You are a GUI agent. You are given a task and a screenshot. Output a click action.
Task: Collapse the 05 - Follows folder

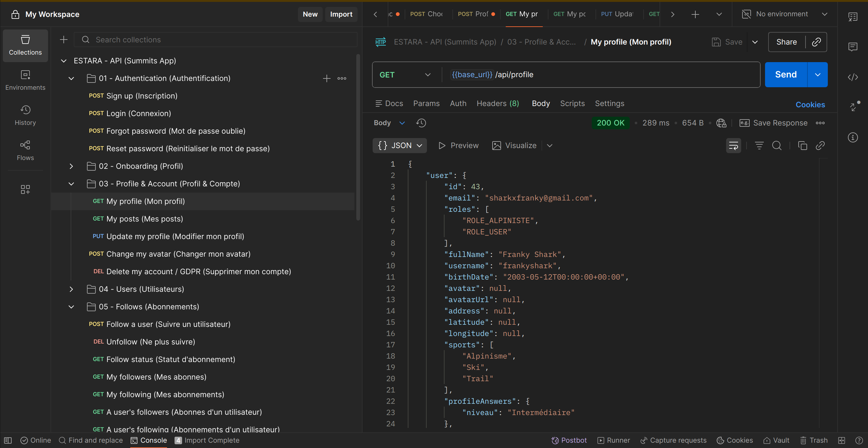71,307
